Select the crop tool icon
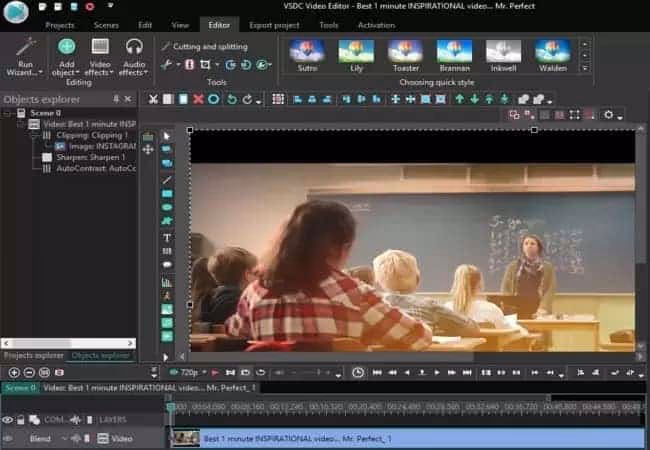650x450 pixels. point(205,65)
